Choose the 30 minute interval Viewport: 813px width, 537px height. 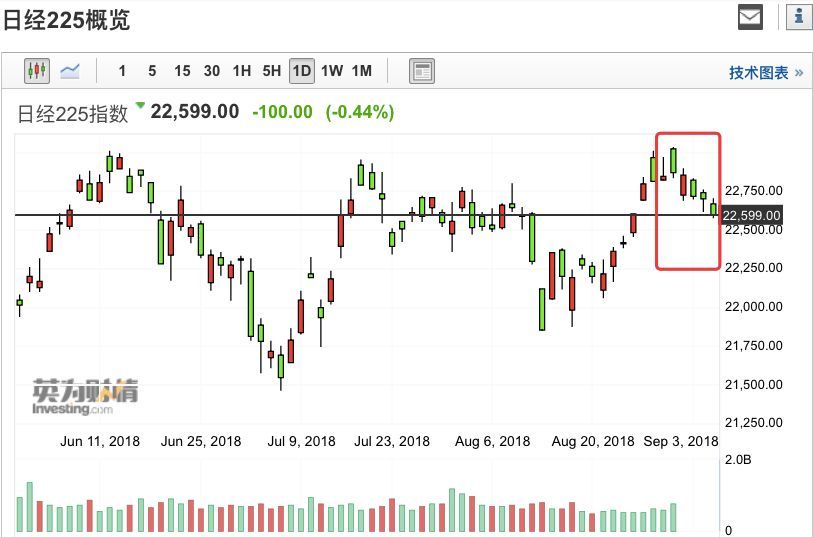[212, 71]
